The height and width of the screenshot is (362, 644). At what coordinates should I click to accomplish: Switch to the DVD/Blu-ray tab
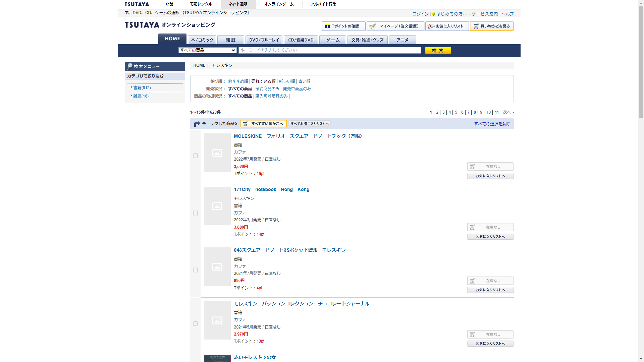(264, 40)
